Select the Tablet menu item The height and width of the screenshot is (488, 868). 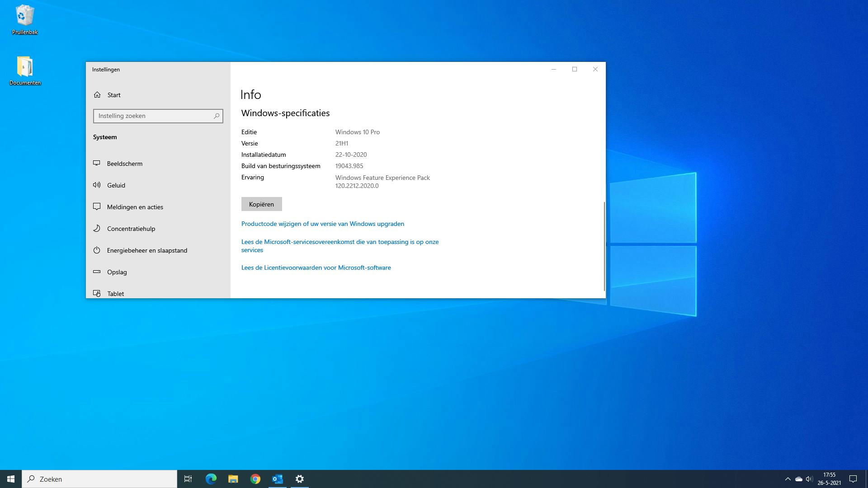(x=115, y=294)
